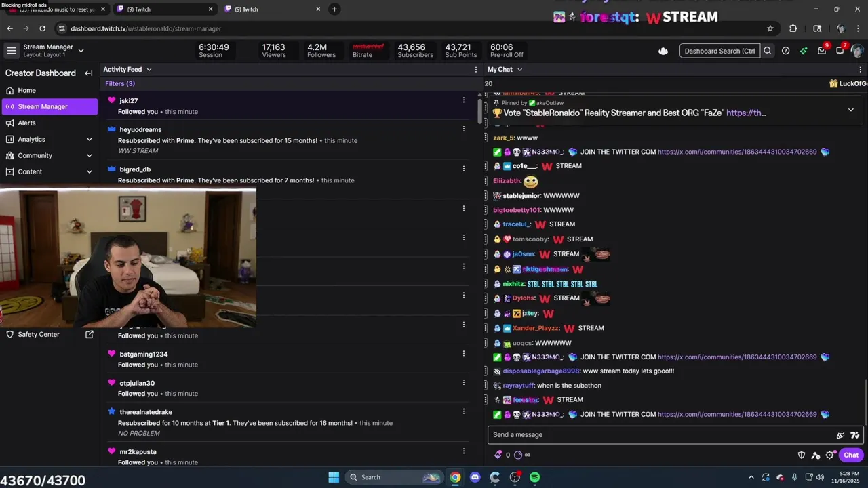Screen dimensions: 868x488
Task: Collapse the Creator Dashboard sidebar
Action: 89,73
